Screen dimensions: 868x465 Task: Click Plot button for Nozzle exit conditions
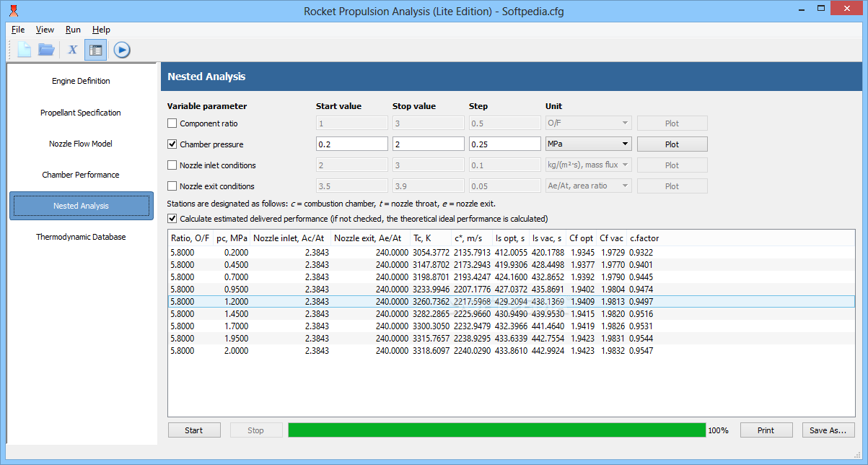672,186
